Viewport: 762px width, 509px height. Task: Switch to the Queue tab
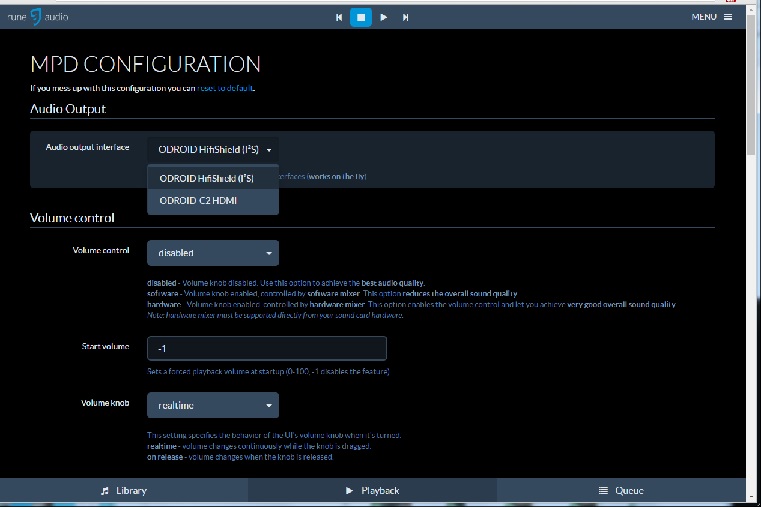coord(622,491)
